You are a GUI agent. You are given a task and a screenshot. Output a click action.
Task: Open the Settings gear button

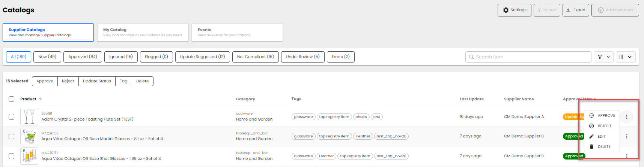pyautogui.click(x=515, y=10)
